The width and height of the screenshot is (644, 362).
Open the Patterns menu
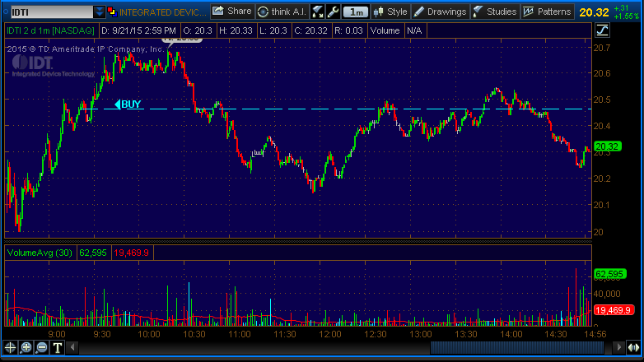pos(548,12)
